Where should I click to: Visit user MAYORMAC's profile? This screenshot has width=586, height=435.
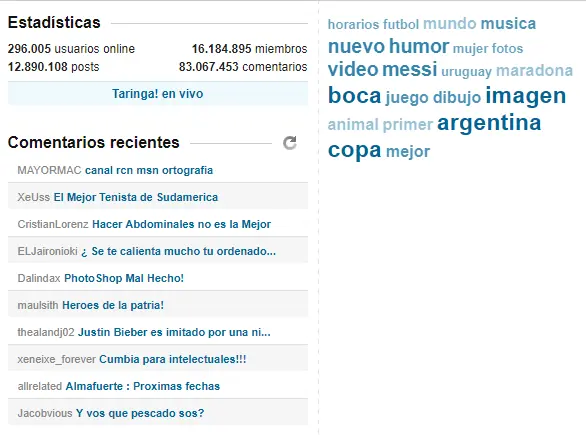tap(49, 170)
